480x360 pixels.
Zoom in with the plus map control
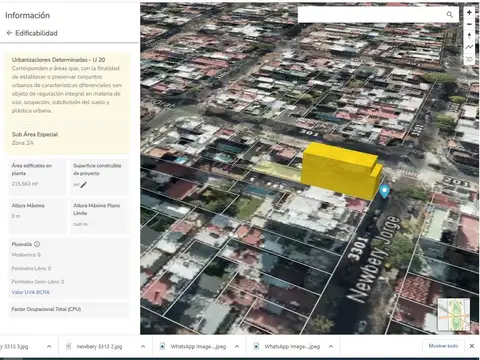click(x=469, y=12)
